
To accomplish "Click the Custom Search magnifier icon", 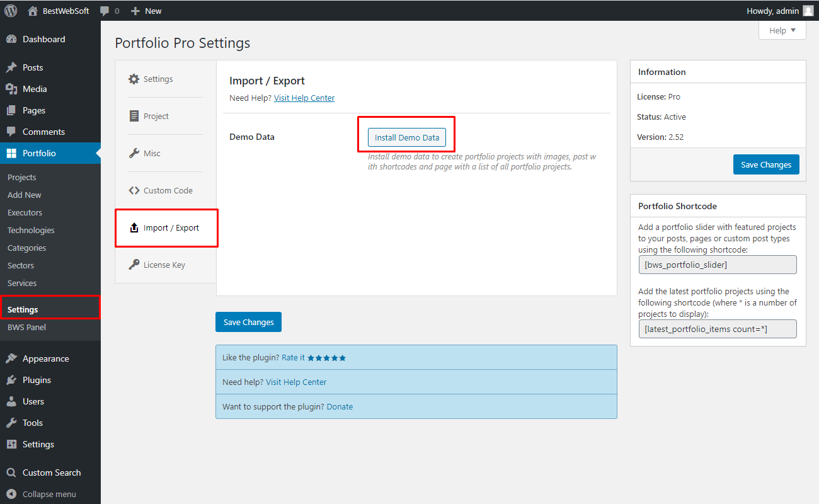I will tap(11, 472).
